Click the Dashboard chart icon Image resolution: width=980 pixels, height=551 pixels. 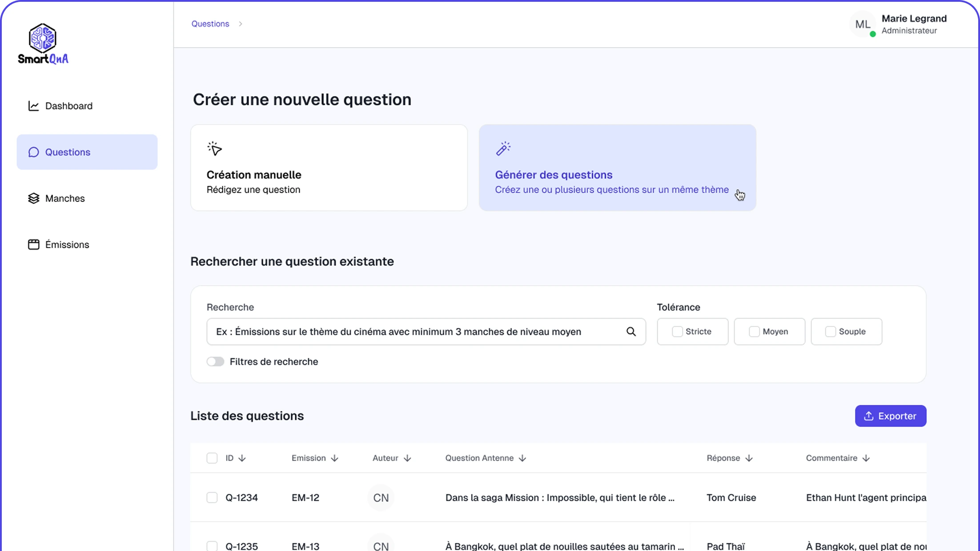coord(33,106)
